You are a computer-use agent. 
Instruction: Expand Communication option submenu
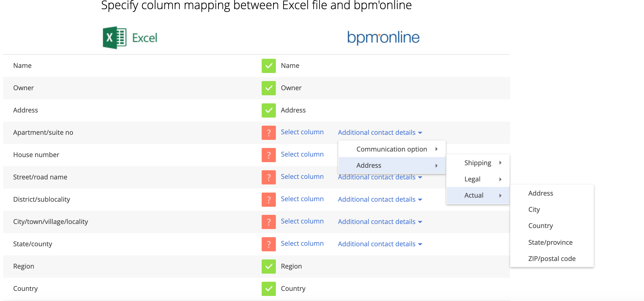(x=392, y=149)
